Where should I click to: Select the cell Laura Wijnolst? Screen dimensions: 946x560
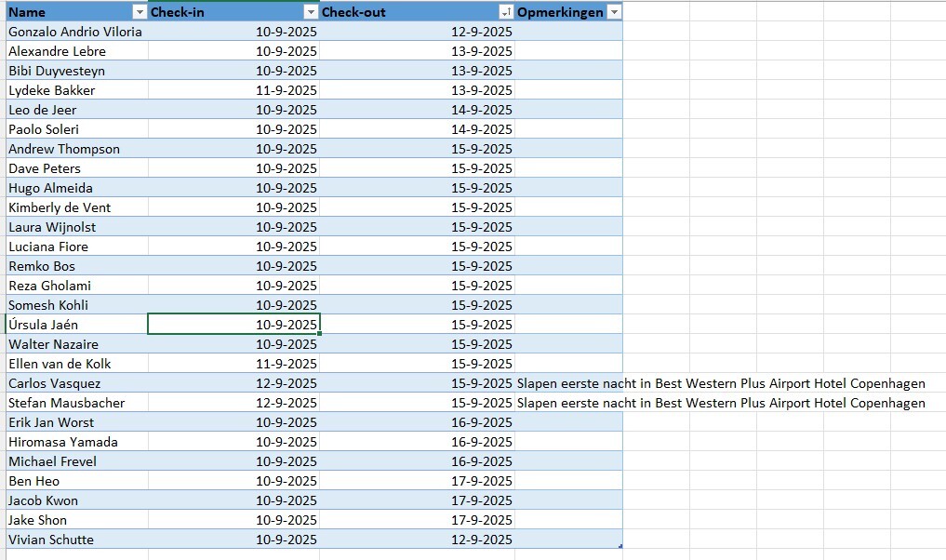(x=76, y=227)
